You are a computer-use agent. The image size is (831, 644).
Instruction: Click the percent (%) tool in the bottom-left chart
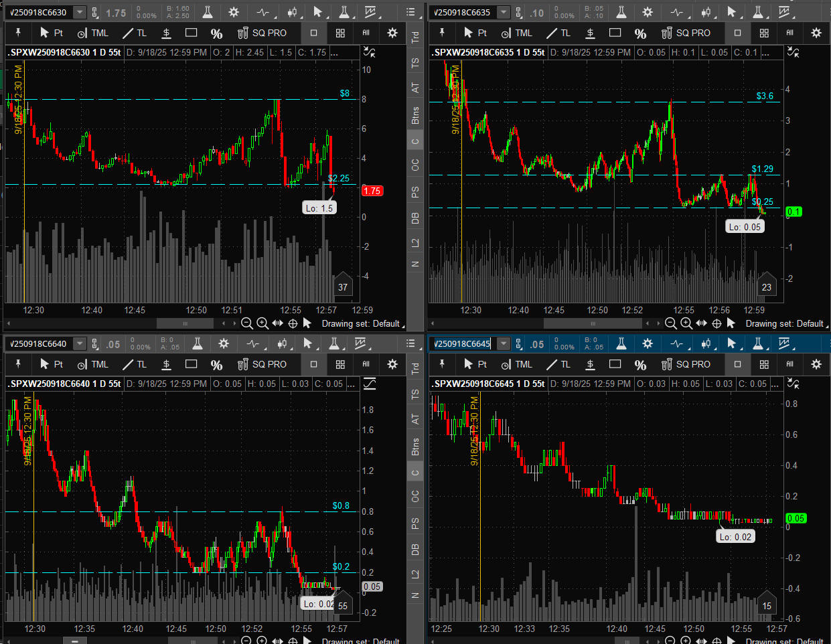216,364
